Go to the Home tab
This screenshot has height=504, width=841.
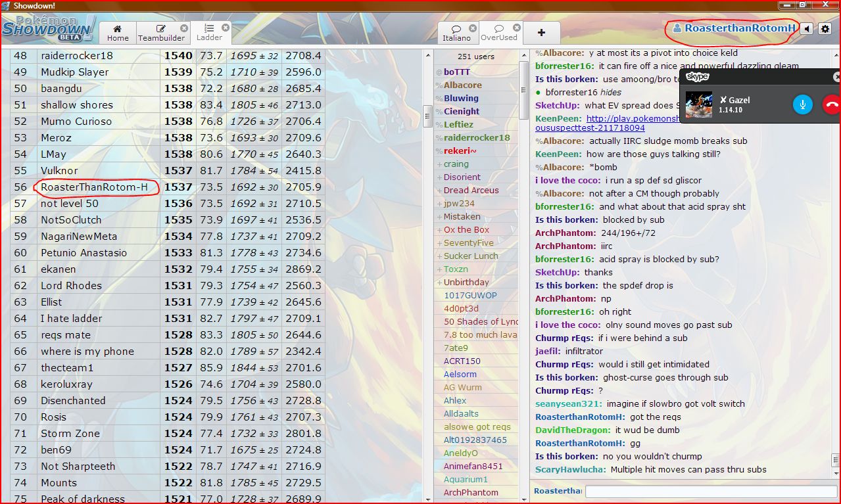[x=118, y=33]
